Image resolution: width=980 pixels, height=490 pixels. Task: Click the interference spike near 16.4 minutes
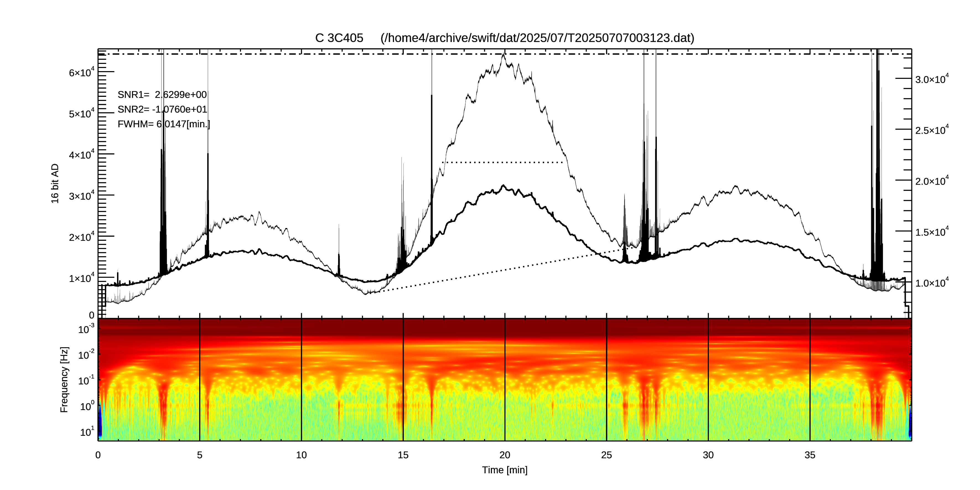[x=432, y=152]
